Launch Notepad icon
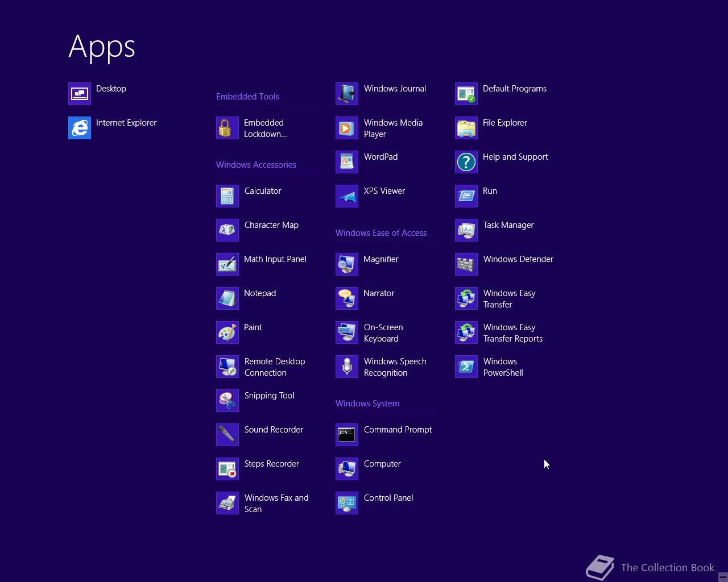Image resolution: width=728 pixels, height=582 pixels. click(x=227, y=298)
